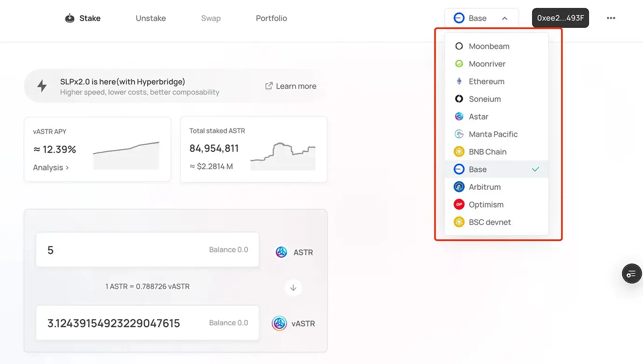Click the checkmark next to Base
643x364 pixels.
535,169
